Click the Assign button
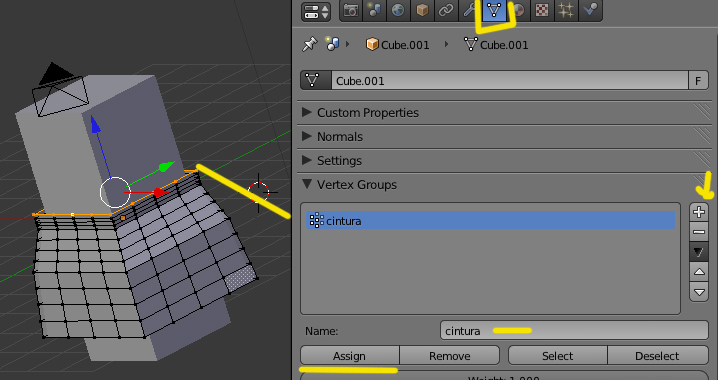 point(349,356)
